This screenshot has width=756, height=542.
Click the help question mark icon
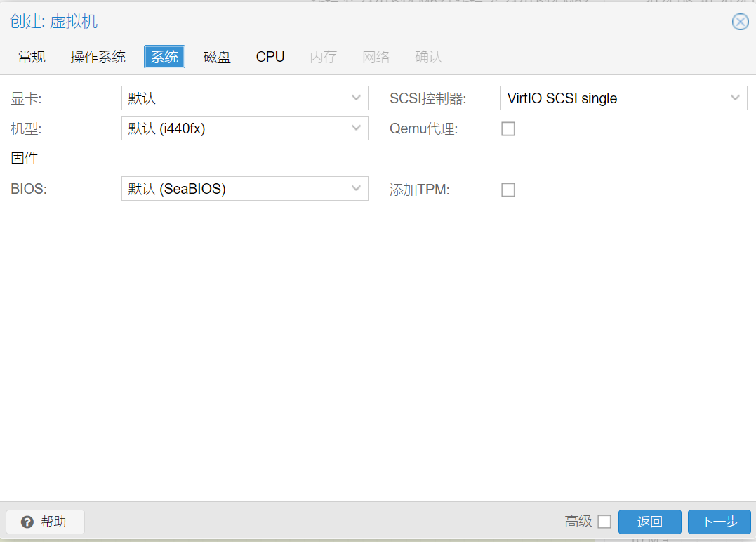click(x=27, y=522)
